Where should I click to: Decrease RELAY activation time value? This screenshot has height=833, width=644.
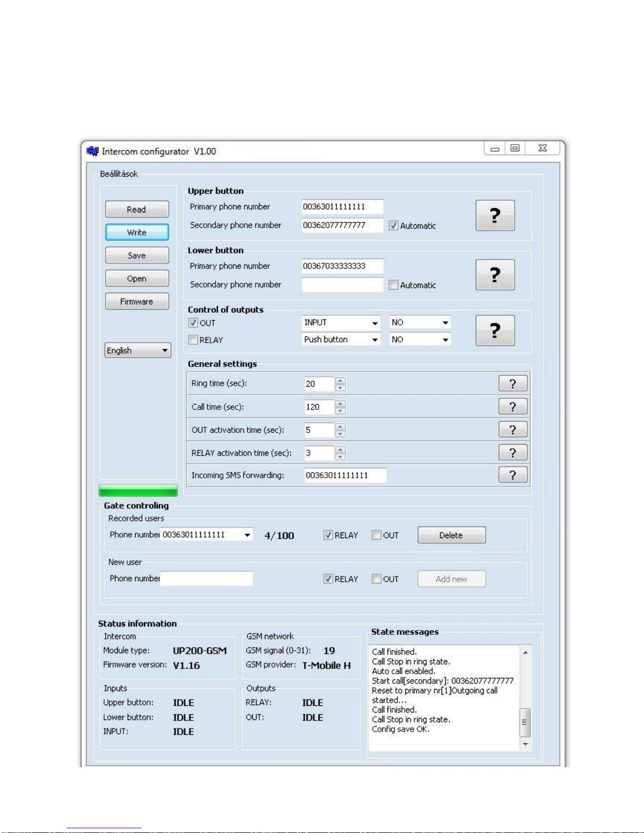(341, 457)
